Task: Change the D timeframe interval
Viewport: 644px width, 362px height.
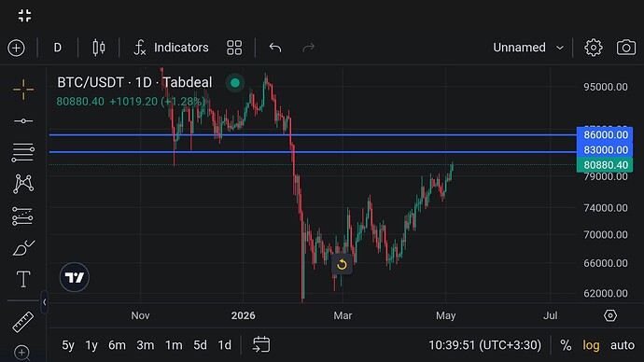Action: (58, 48)
